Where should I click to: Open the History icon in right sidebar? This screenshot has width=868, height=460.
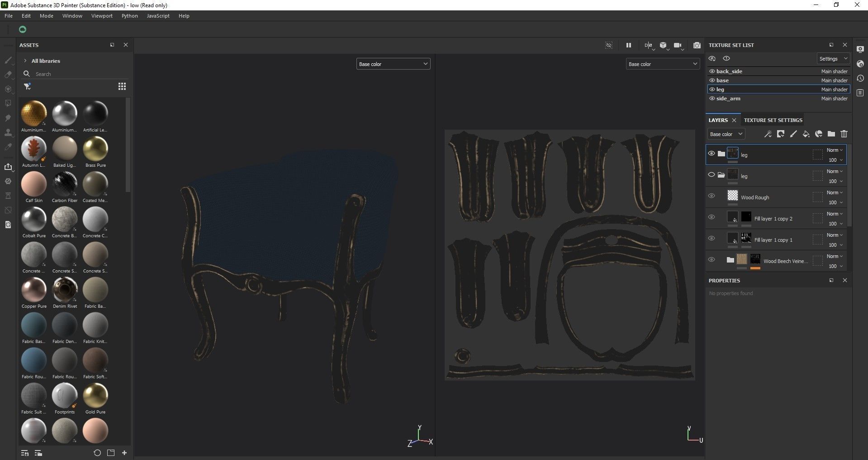pyautogui.click(x=860, y=78)
